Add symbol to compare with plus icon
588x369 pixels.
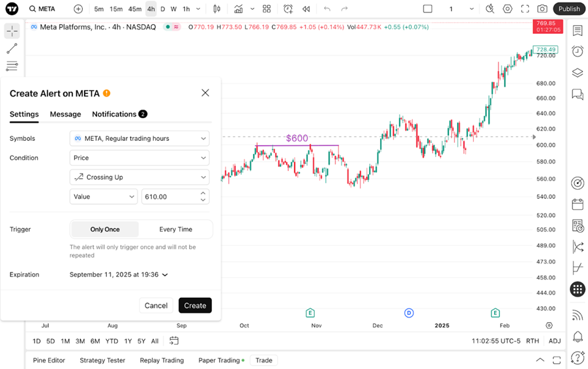tap(78, 8)
